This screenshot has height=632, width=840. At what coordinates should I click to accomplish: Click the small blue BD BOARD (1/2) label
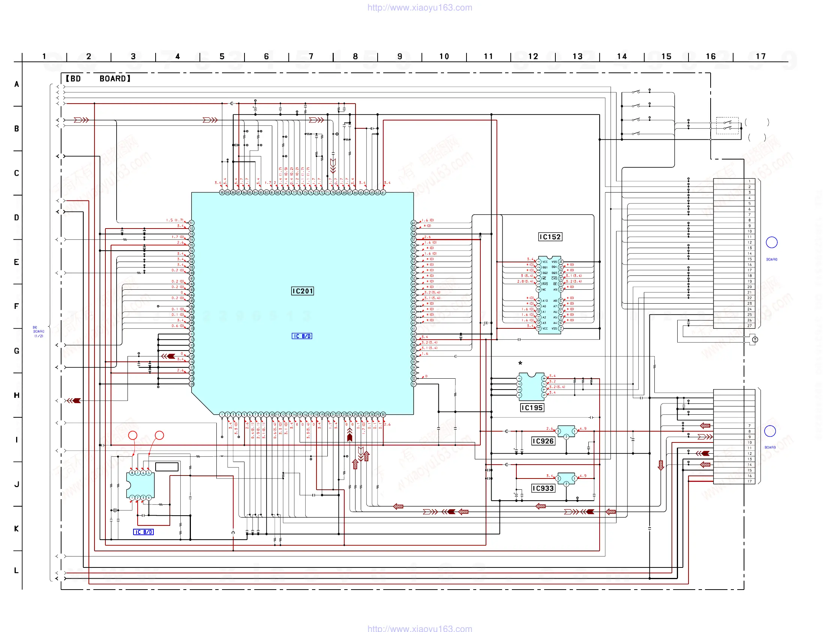click(38, 331)
